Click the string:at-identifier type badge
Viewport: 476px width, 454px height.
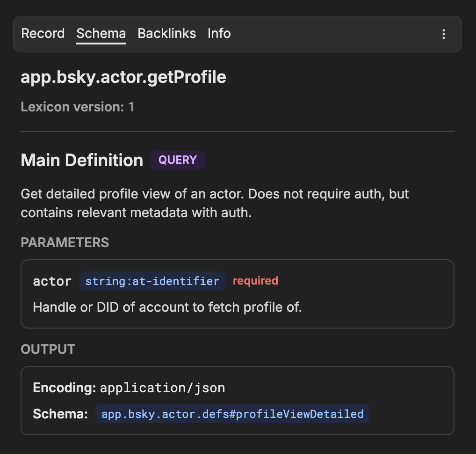point(152,281)
